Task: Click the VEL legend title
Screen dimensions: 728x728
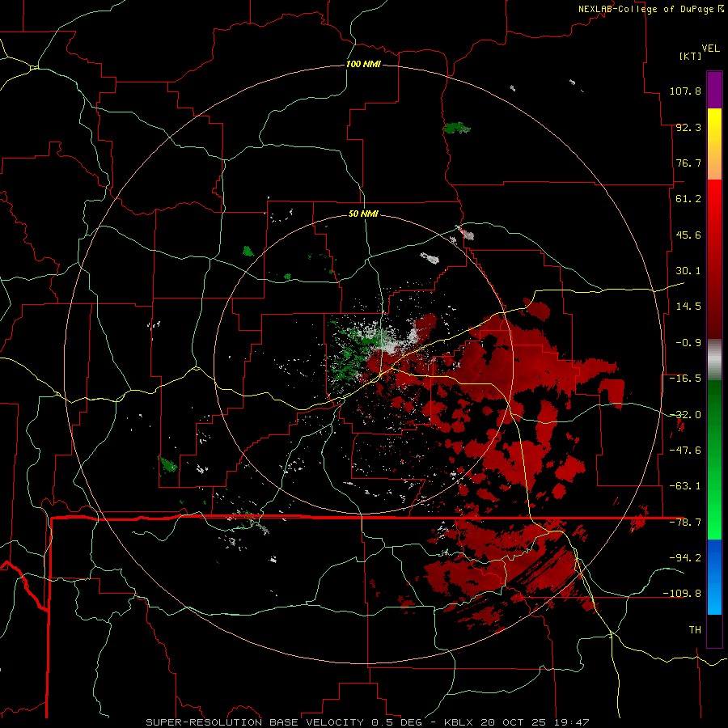Action: pyautogui.click(x=710, y=49)
